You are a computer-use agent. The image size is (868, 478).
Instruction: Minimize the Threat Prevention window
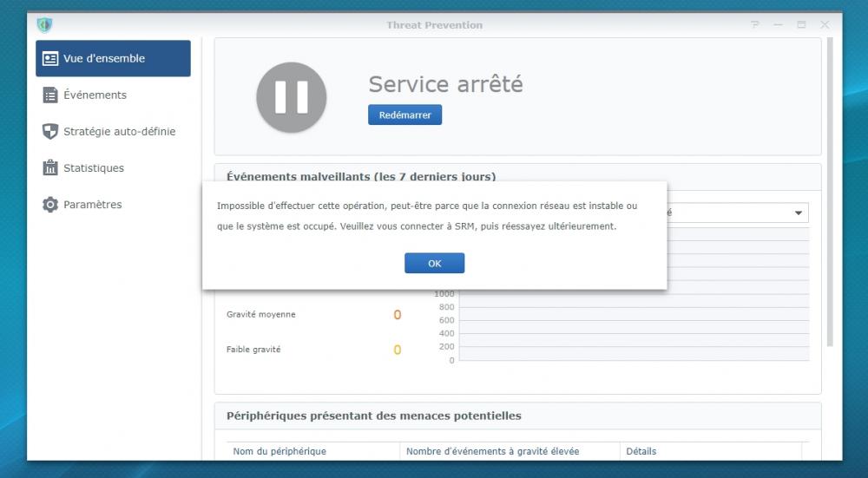(x=778, y=25)
